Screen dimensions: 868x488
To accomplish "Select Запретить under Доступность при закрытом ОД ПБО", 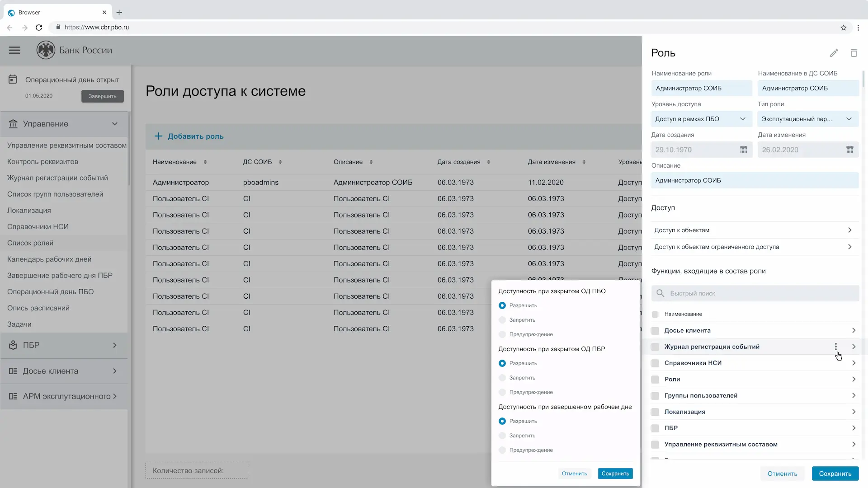I will 502,320.
